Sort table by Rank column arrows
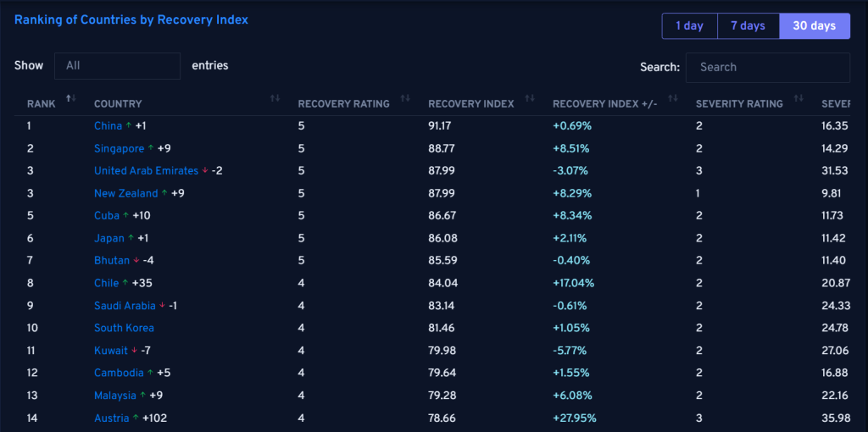The image size is (868, 432). pos(71,98)
